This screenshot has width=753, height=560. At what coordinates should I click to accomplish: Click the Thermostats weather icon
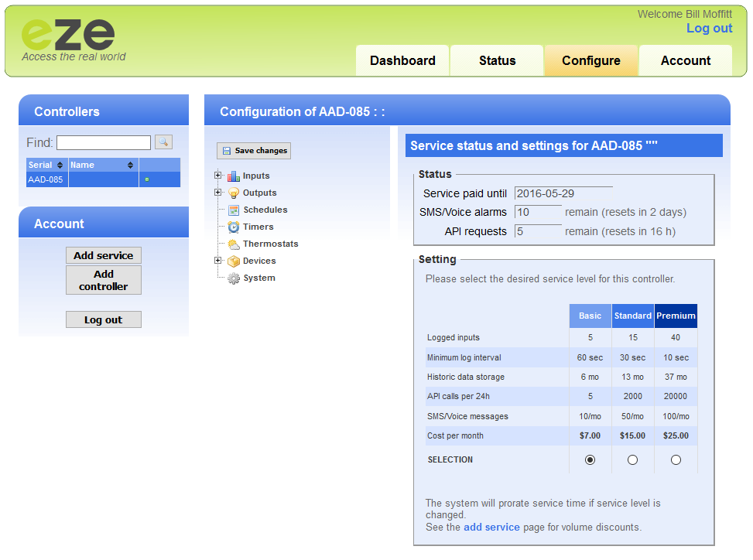click(x=233, y=244)
